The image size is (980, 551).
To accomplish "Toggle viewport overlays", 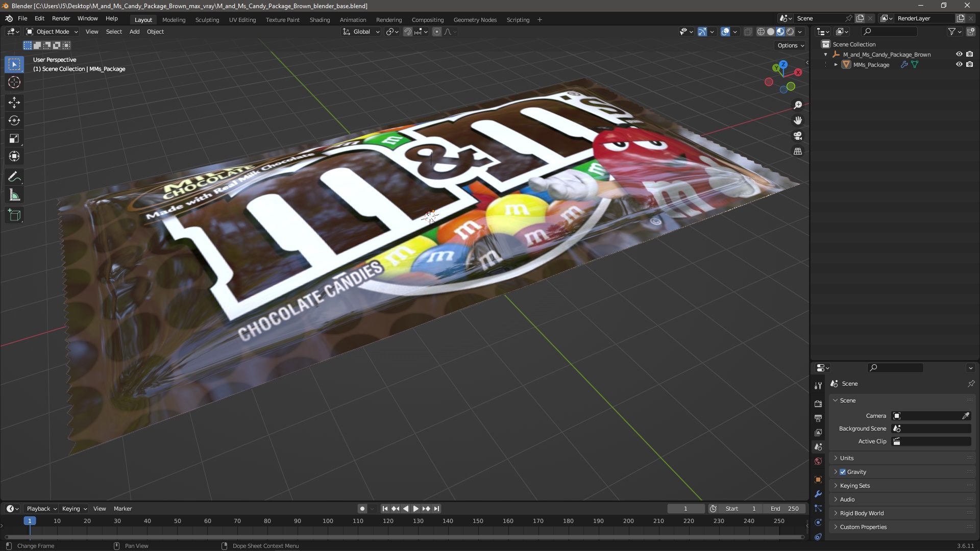I will (725, 32).
